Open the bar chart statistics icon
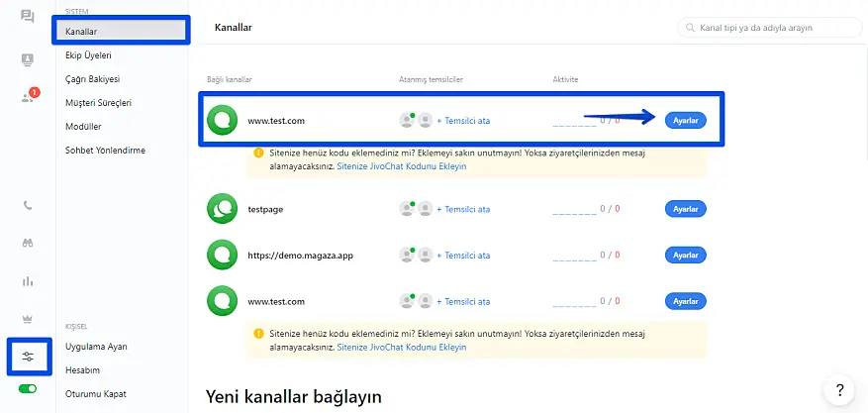Image resolution: width=868 pixels, height=413 pixels. coord(27,281)
